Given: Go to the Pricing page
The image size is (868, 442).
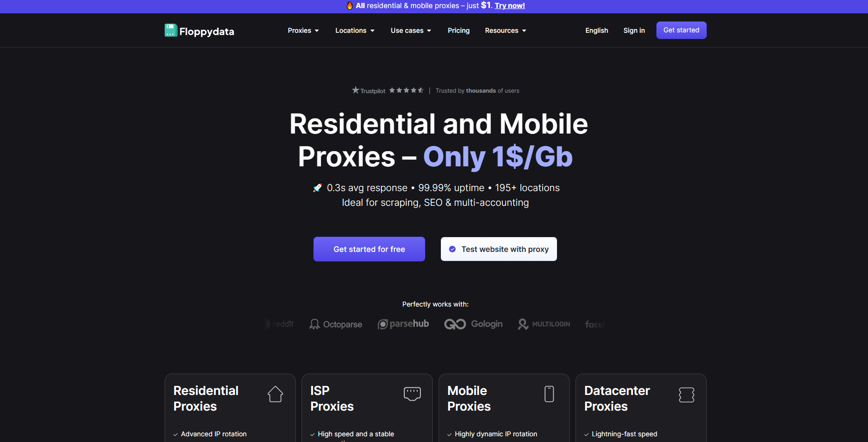Looking at the screenshot, I should tap(458, 30).
